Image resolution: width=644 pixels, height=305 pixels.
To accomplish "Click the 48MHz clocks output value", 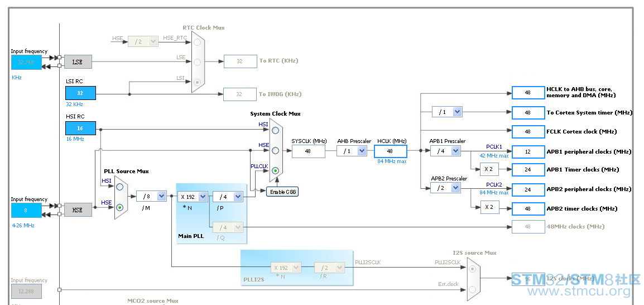I will [x=528, y=227].
